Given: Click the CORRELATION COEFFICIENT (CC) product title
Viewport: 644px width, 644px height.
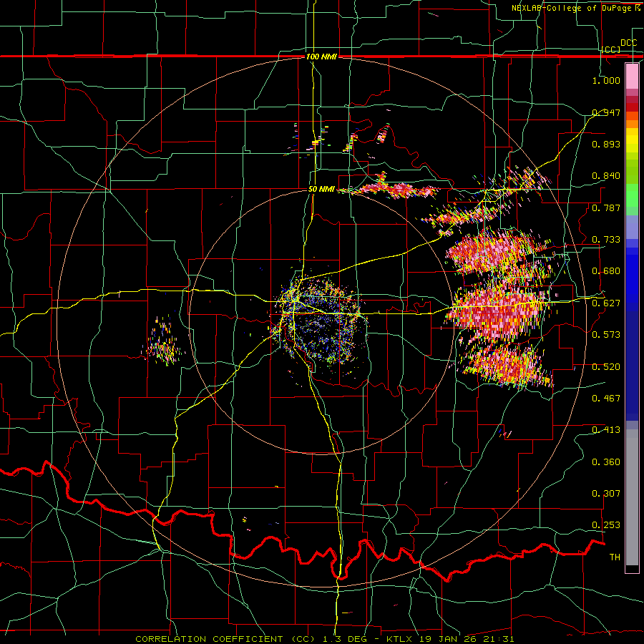Looking at the screenshot, I should coord(225,639).
